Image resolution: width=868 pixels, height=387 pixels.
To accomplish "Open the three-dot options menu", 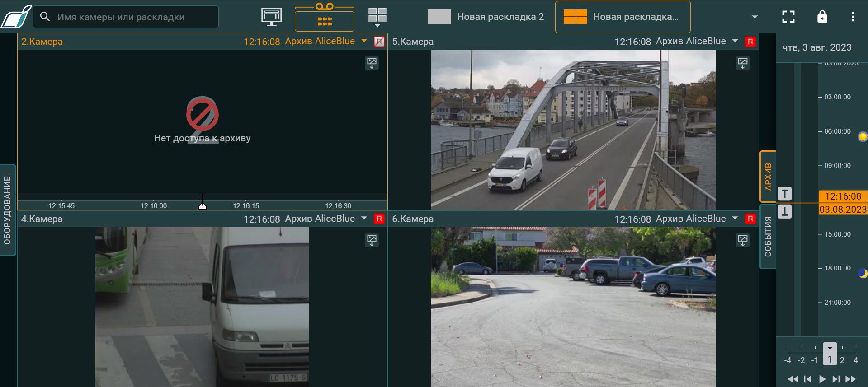I will tap(852, 17).
